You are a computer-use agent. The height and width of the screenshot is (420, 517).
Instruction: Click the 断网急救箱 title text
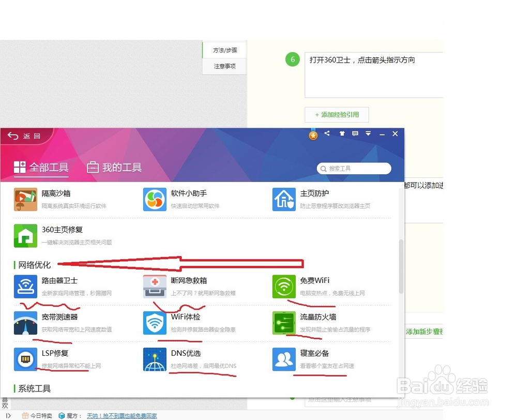[189, 280]
